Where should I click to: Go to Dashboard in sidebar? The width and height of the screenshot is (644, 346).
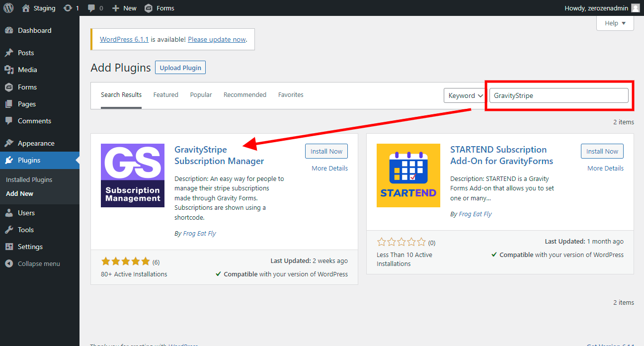click(40, 30)
